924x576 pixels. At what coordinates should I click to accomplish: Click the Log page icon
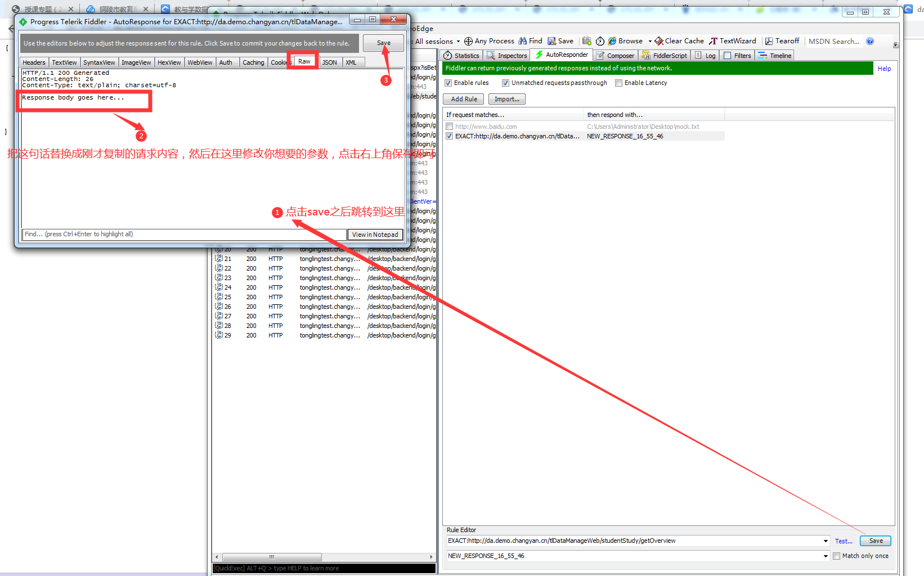[698, 56]
